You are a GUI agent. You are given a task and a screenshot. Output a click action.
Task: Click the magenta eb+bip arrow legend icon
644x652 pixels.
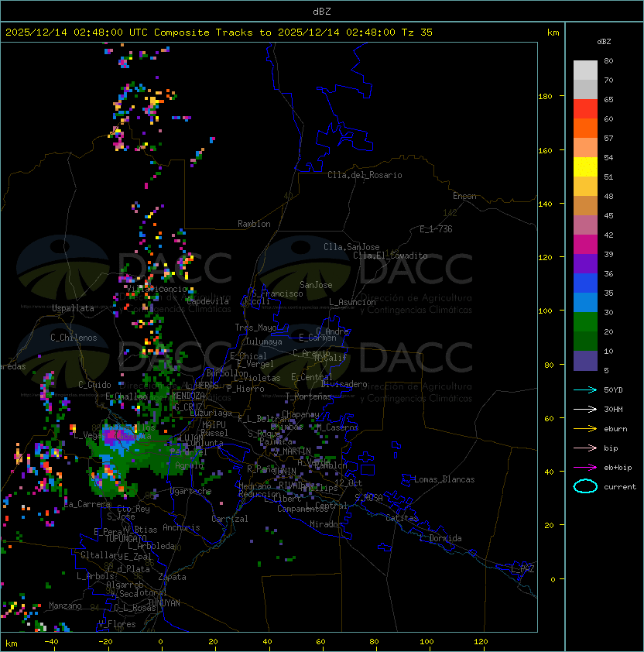click(x=585, y=468)
